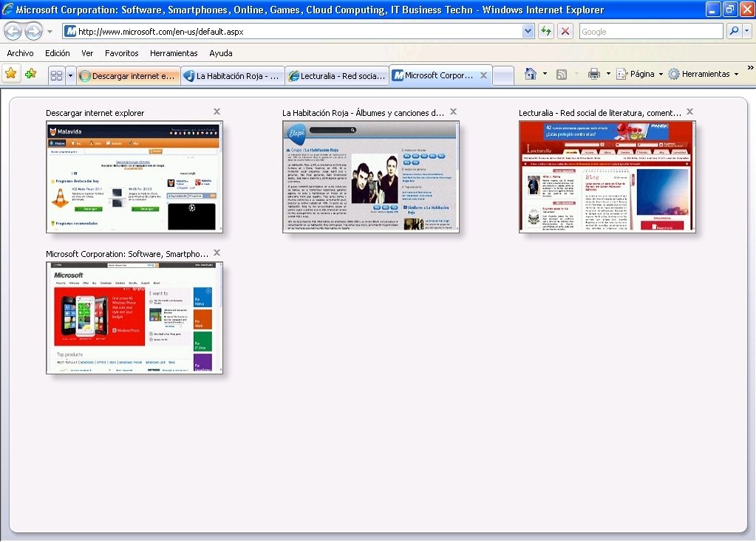Viewport: 756px width, 542px height.
Task: Close the Microsoft Corporation quick tab thumbnail
Action: click(x=217, y=253)
